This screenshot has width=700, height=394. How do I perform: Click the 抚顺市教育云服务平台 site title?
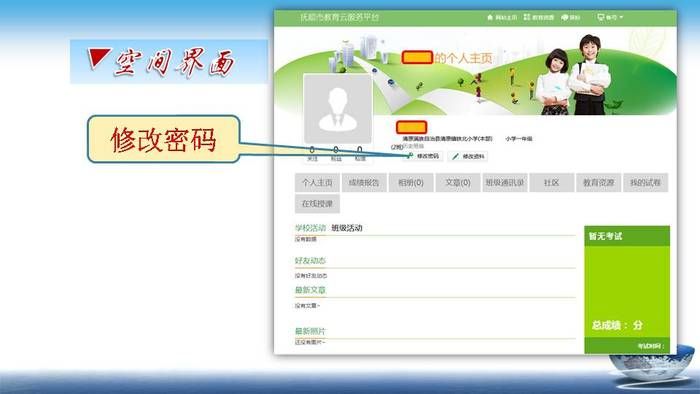[x=339, y=17]
